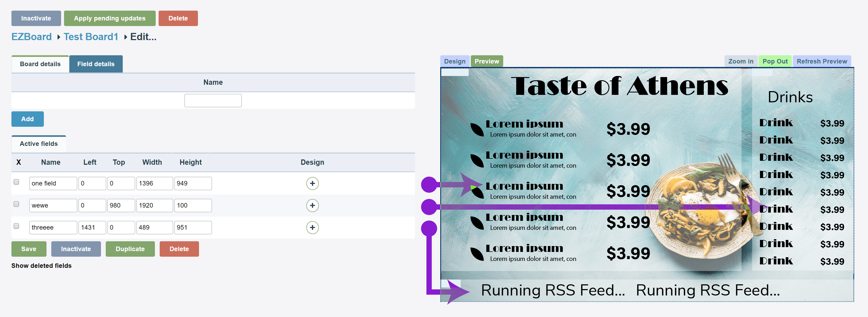Open design options for 'wewe' row
868x317 pixels.
click(312, 205)
